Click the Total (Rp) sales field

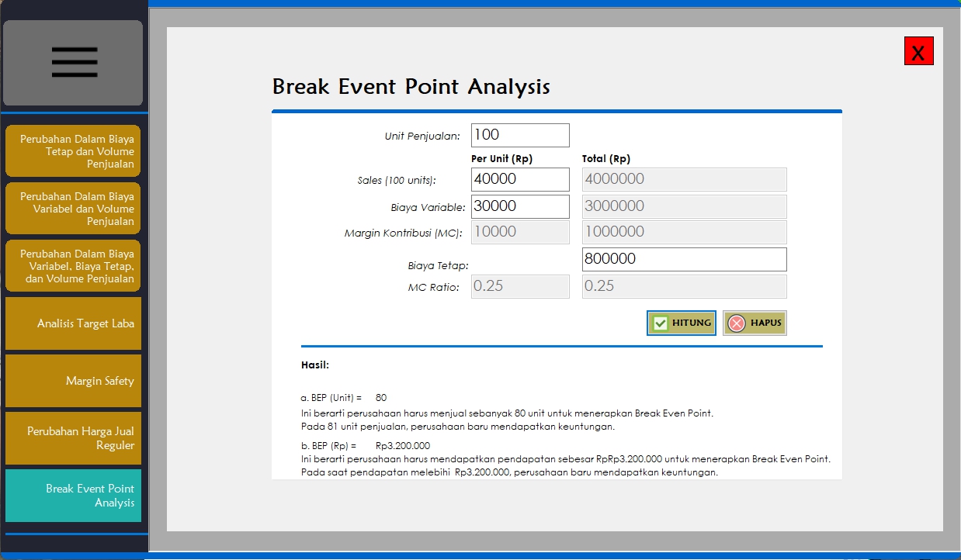(x=683, y=179)
